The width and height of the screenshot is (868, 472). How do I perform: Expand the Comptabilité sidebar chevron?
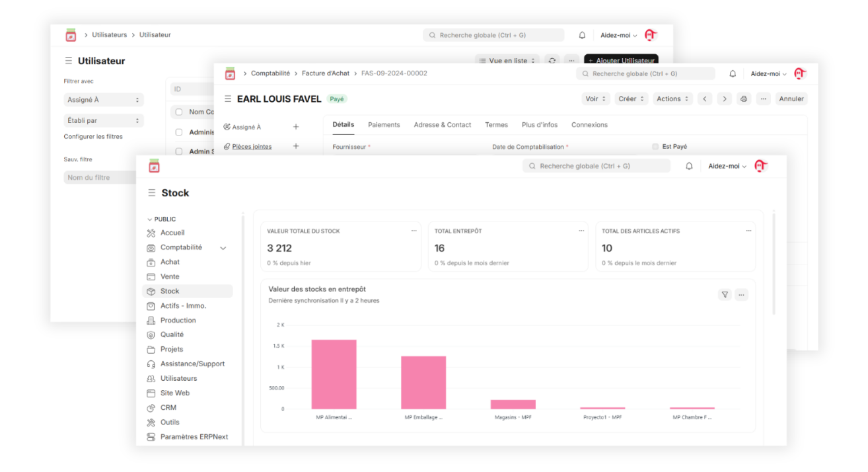tap(223, 248)
